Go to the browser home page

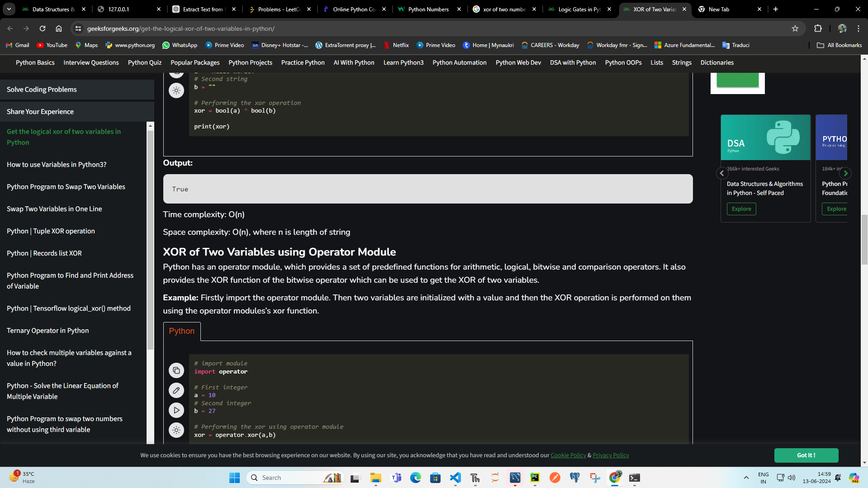[x=59, y=28]
